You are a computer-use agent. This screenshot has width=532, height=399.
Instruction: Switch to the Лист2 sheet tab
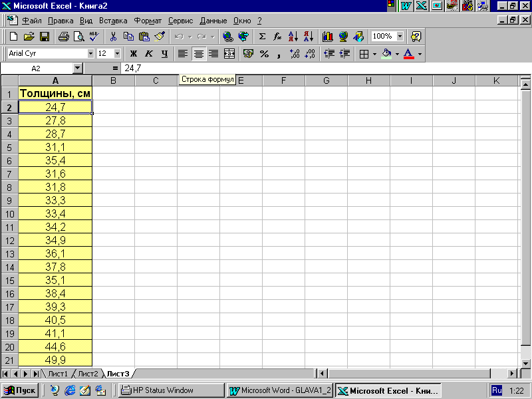pos(88,374)
